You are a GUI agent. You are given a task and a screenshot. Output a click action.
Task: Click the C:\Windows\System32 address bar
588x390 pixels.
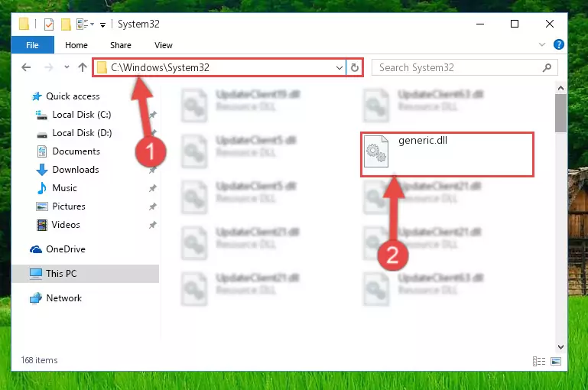(x=219, y=67)
